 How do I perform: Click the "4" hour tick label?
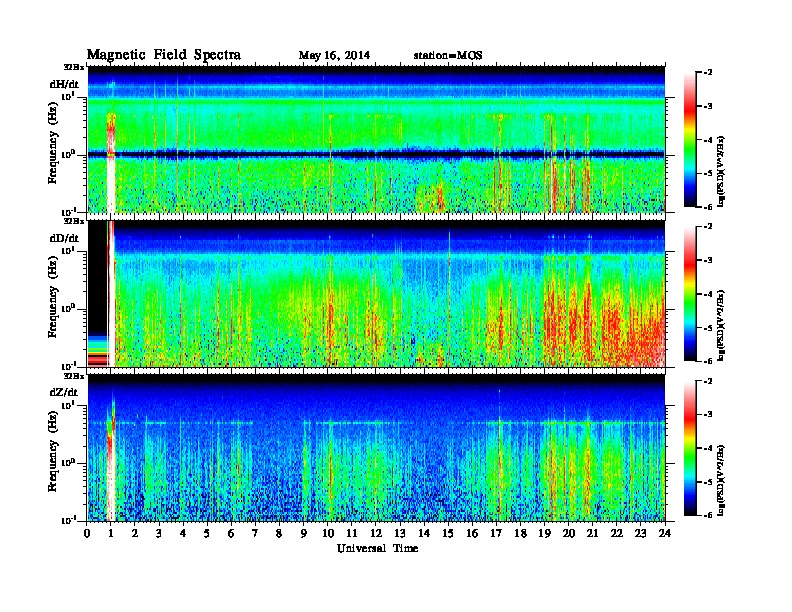(x=183, y=533)
